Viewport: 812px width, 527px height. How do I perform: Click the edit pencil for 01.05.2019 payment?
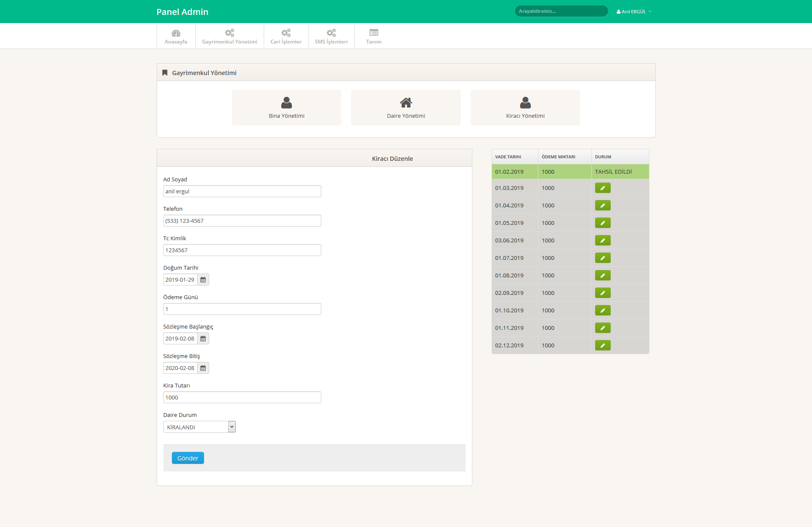[602, 223]
